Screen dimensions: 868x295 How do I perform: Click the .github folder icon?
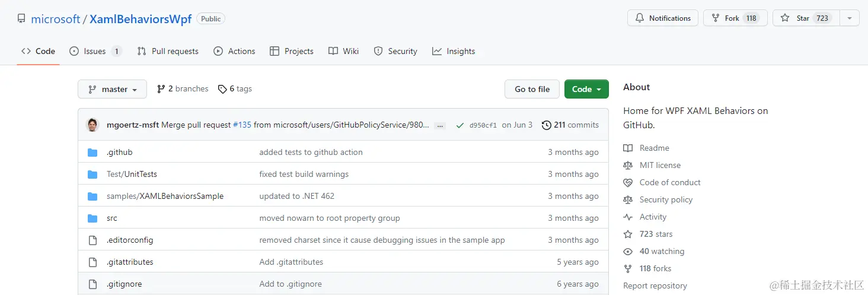pos(92,153)
